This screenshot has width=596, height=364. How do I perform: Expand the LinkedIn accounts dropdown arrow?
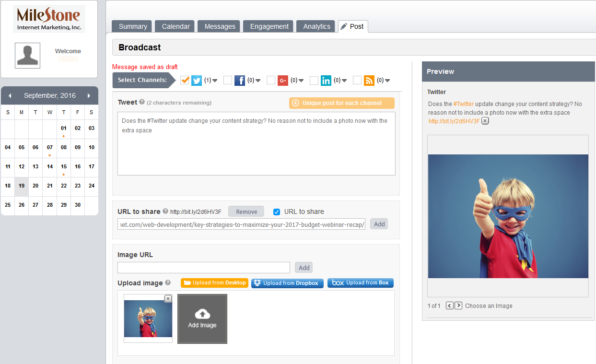(x=344, y=81)
